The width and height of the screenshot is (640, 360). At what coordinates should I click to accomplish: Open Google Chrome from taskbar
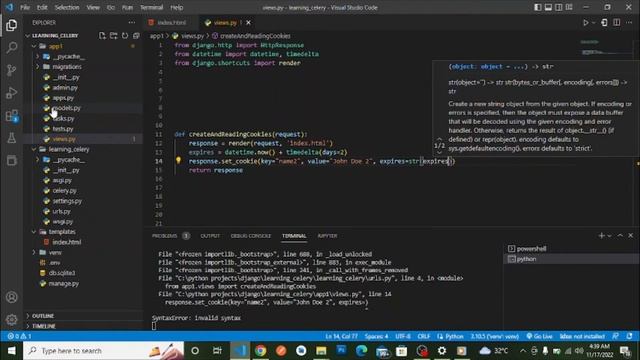(x=260, y=351)
